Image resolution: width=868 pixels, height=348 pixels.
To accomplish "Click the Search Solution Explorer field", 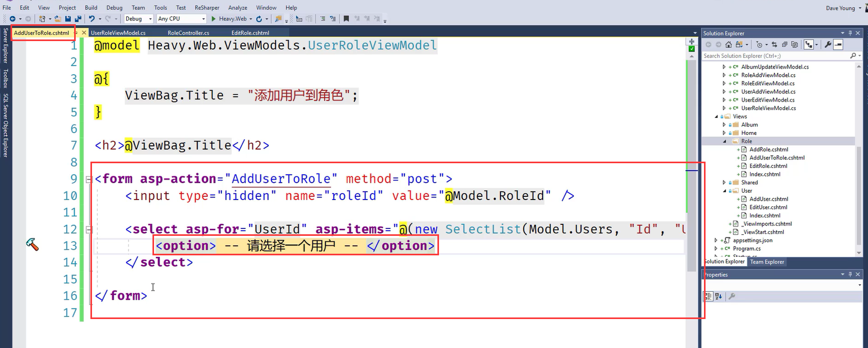I will tap(775, 56).
